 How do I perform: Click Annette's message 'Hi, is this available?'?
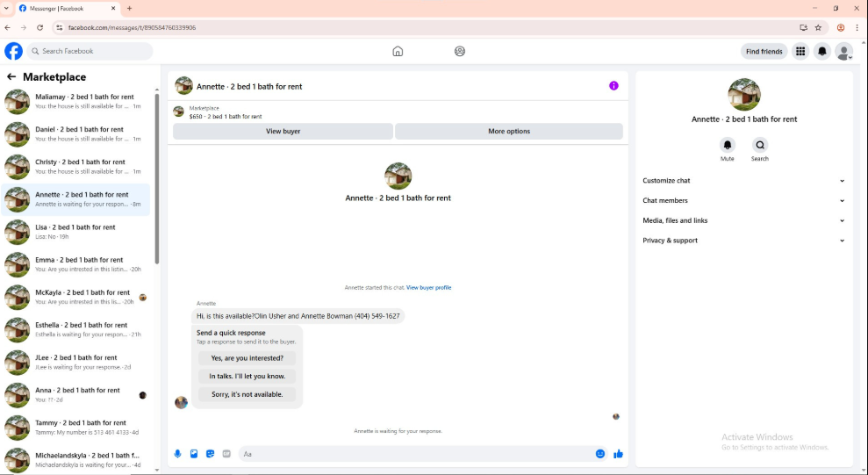tap(298, 316)
